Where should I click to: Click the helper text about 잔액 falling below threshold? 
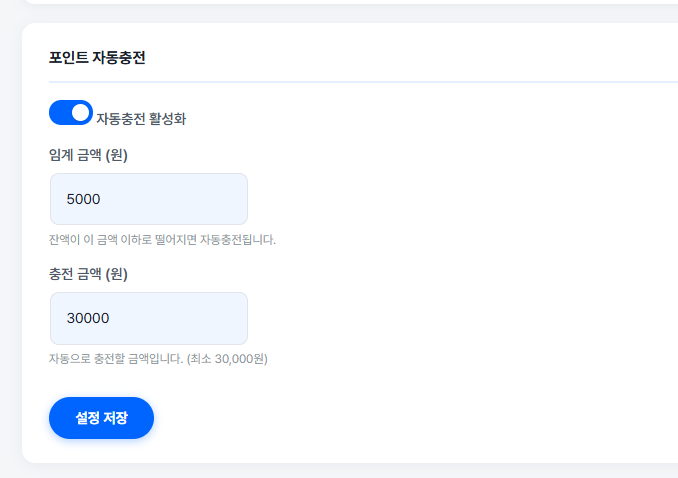[x=161, y=240]
